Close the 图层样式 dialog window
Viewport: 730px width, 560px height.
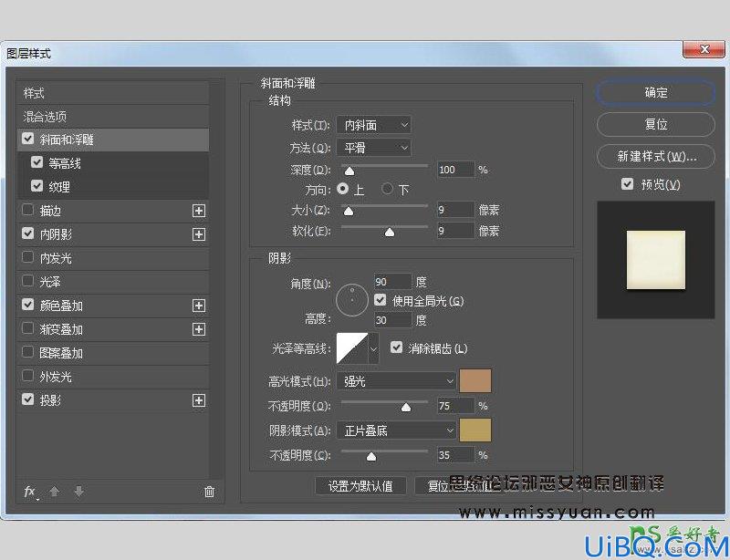coord(704,49)
